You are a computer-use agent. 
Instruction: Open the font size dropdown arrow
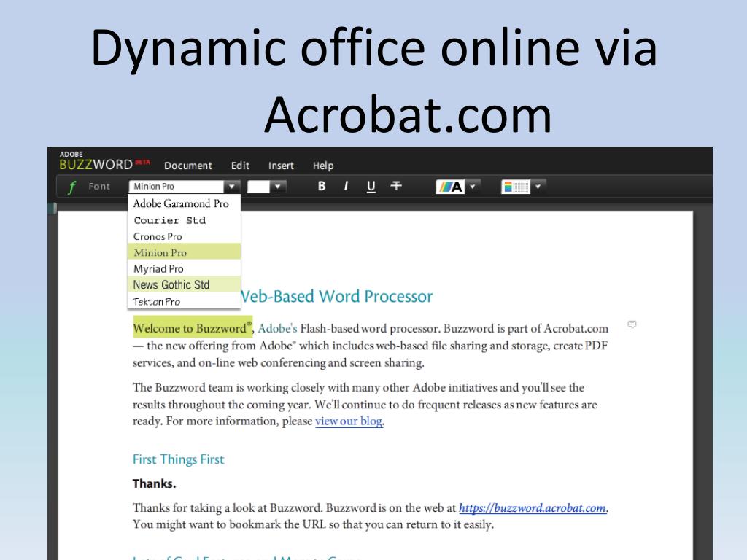click(278, 187)
